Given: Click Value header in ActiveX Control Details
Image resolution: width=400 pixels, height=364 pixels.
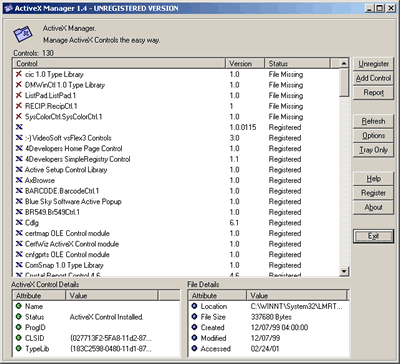Looking at the screenshot, I should click(x=112, y=296).
